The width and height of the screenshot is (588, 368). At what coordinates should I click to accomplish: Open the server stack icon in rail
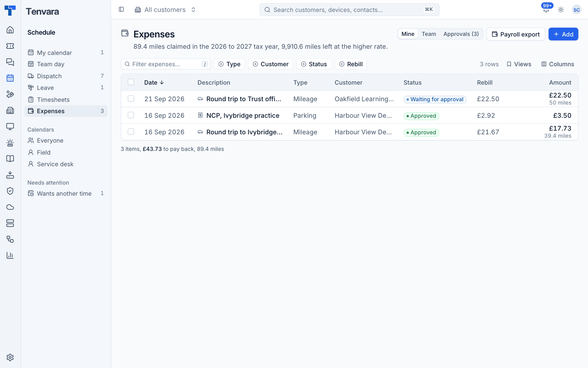10,223
